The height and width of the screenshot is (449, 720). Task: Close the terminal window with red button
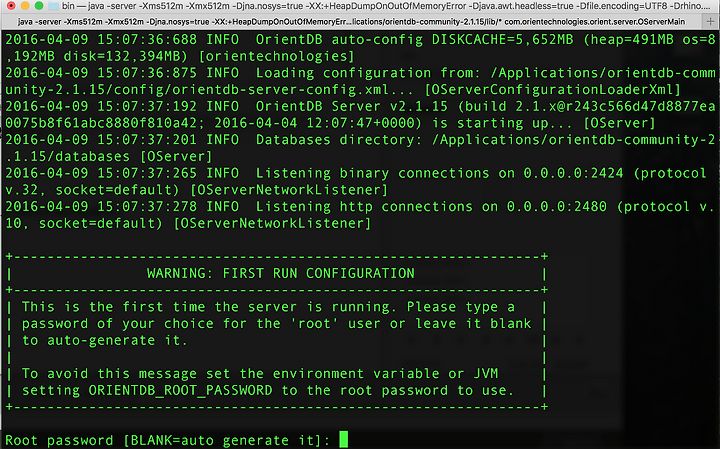pyautogui.click(x=11, y=6)
